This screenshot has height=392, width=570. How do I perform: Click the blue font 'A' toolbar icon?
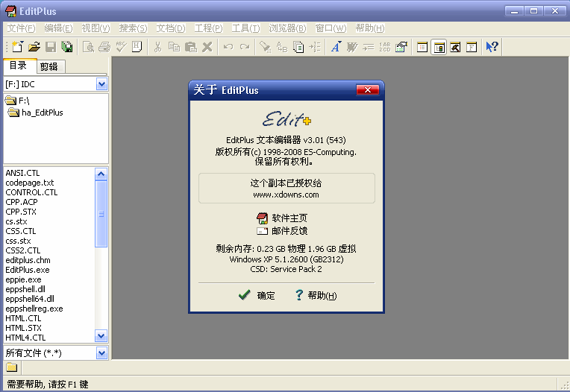pos(335,47)
